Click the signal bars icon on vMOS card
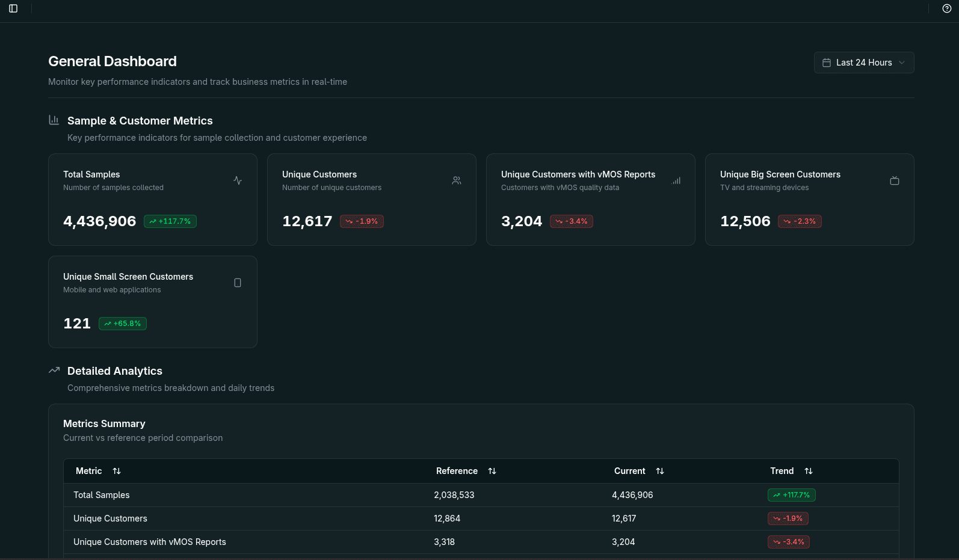The width and height of the screenshot is (959, 560). tap(676, 180)
